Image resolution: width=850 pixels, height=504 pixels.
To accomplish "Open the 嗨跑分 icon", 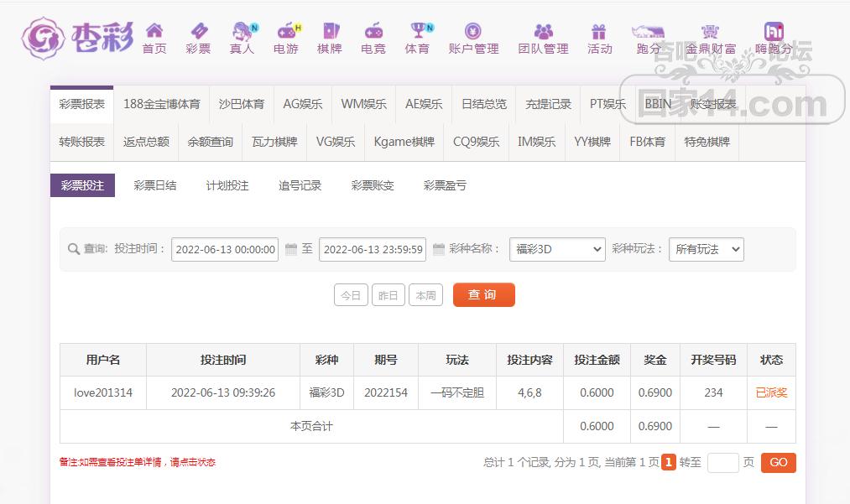I will (x=774, y=31).
